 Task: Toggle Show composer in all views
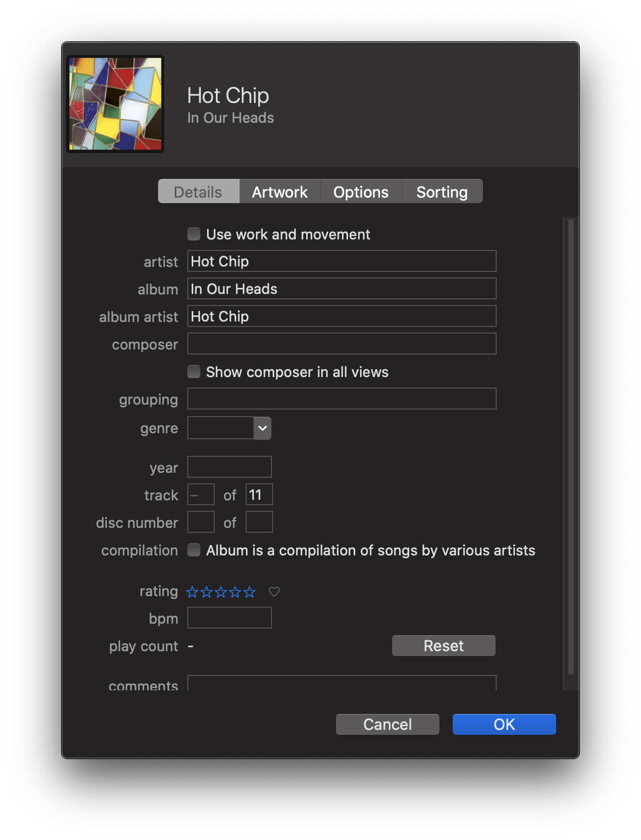[194, 372]
